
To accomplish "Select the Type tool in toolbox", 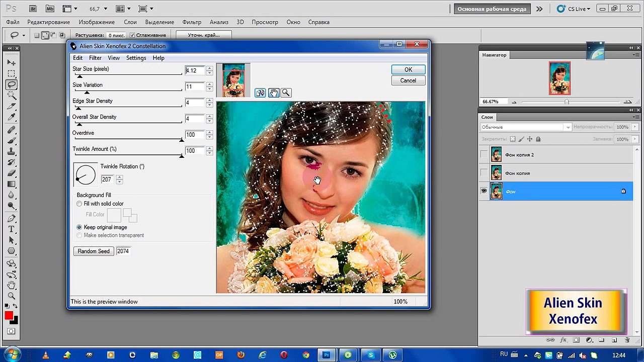I will coord(12,229).
